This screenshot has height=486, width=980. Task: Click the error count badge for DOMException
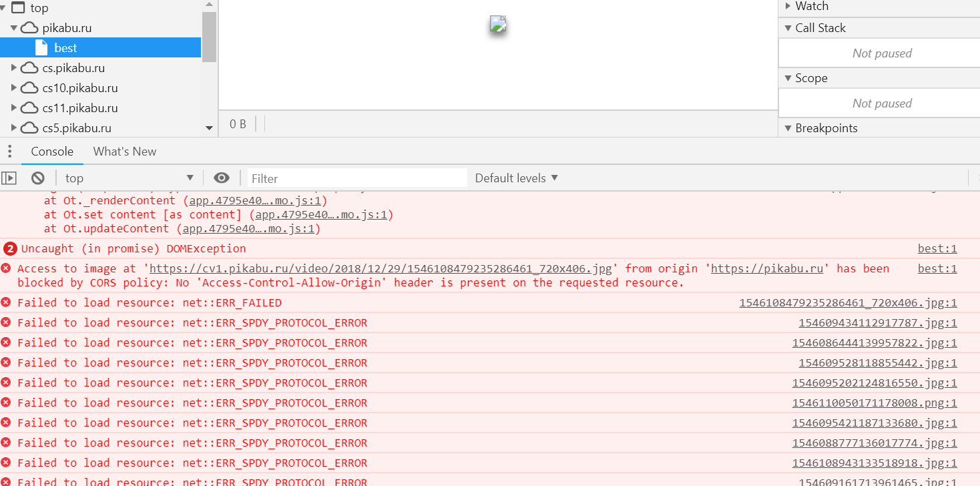(10, 249)
